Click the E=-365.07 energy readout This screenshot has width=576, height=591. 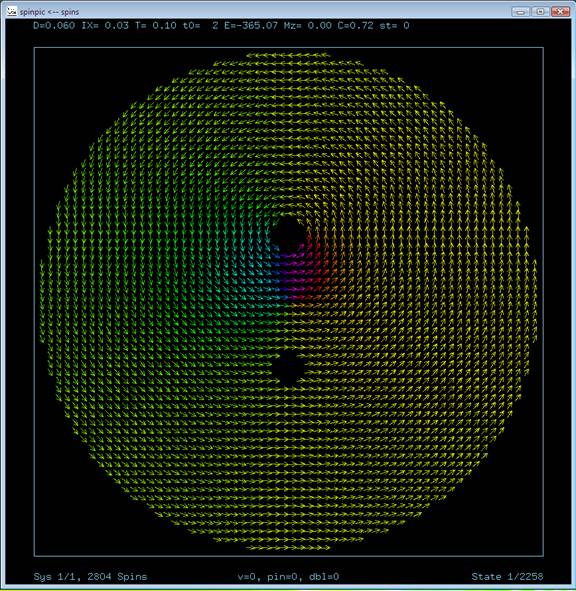point(251,26)
